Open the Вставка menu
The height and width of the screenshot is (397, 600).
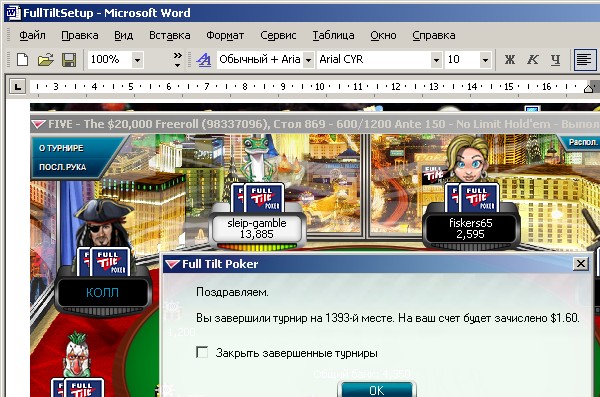(x=170, y=35)
